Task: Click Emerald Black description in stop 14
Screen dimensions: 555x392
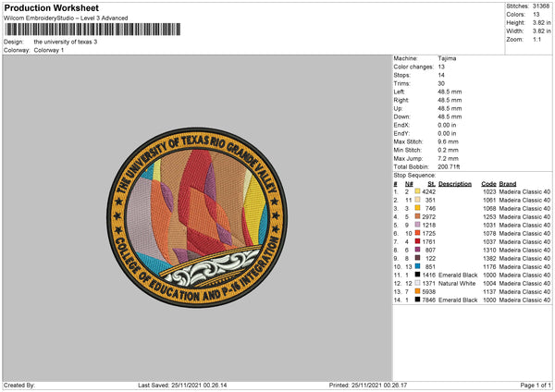Action: coord(458,300)
